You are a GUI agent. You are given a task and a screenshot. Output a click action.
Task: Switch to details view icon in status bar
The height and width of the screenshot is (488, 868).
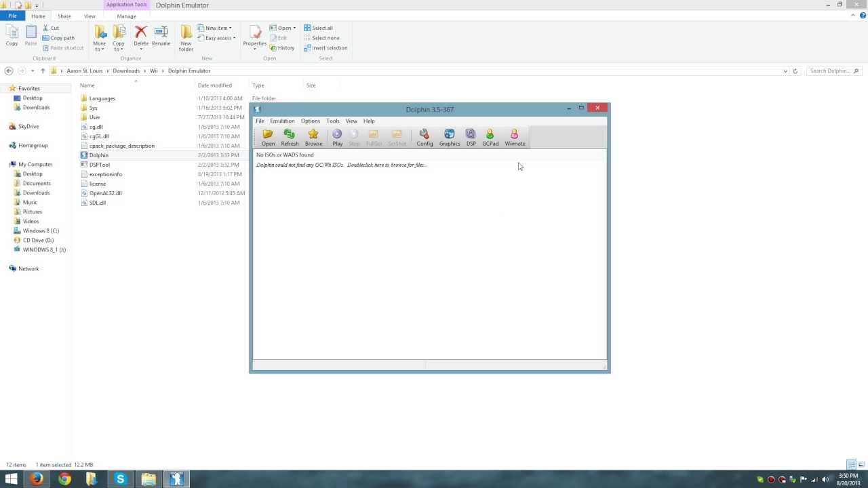851,465
